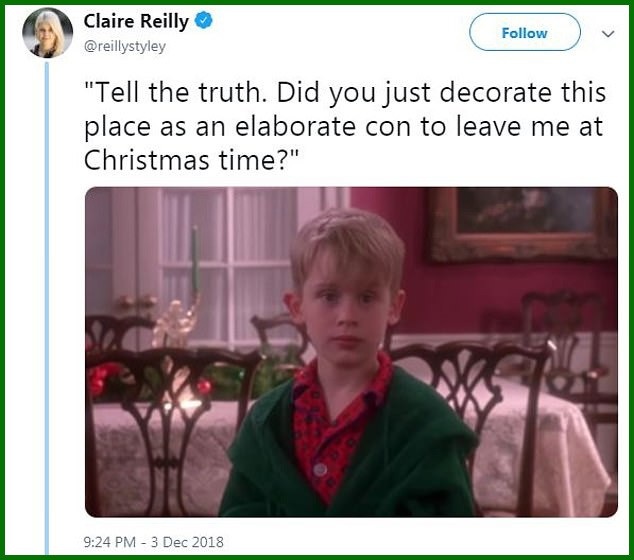Click the tweet text starting "Tell the truth"
This screenshot has height=560, width=634.
point(344,126)
